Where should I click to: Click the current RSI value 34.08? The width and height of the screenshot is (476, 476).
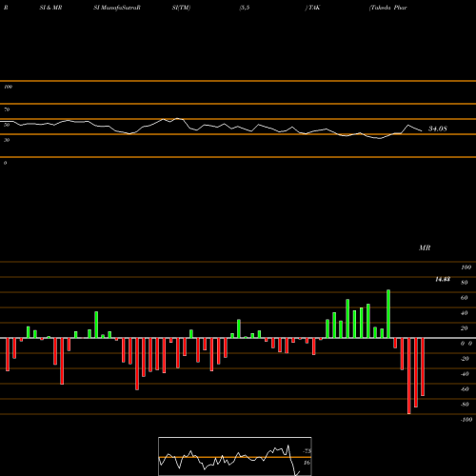pos(438,129)
